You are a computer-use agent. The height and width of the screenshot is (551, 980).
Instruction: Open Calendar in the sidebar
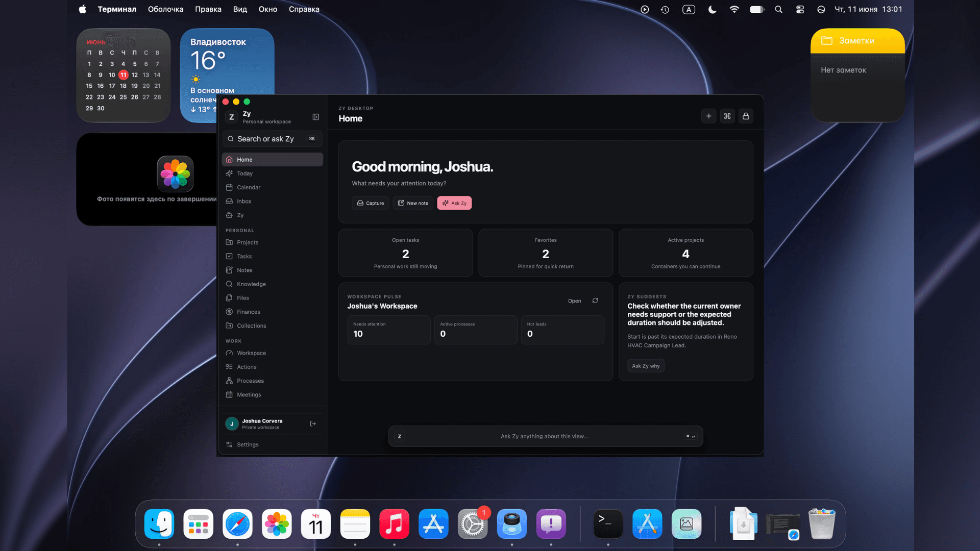(x=272, y=187)
